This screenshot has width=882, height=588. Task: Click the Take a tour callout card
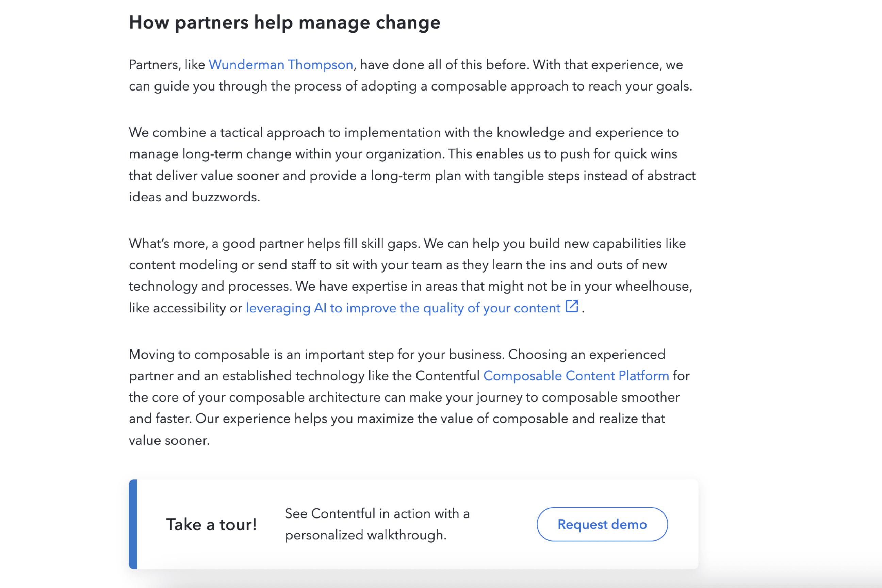412,524
